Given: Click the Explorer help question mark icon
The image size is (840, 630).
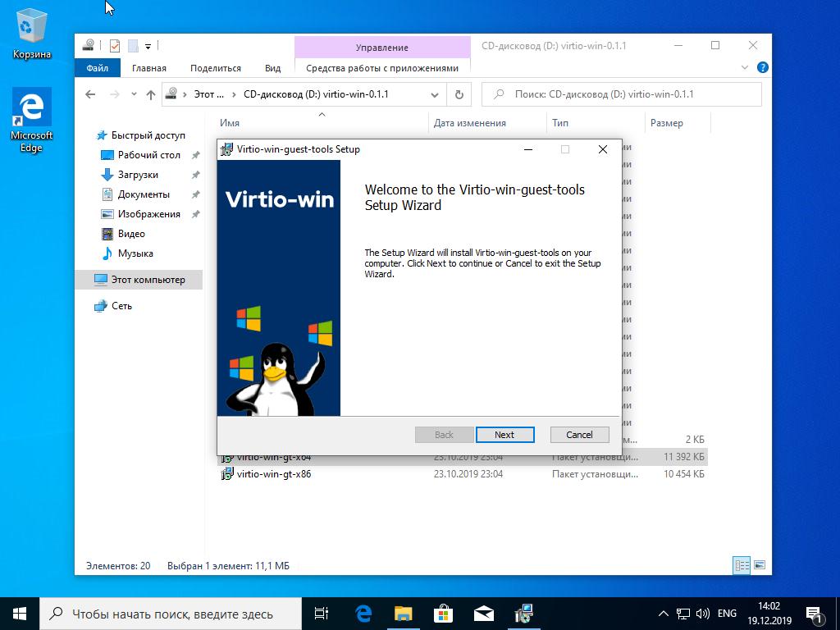Looking at the screenshot, I should point(763,68).
